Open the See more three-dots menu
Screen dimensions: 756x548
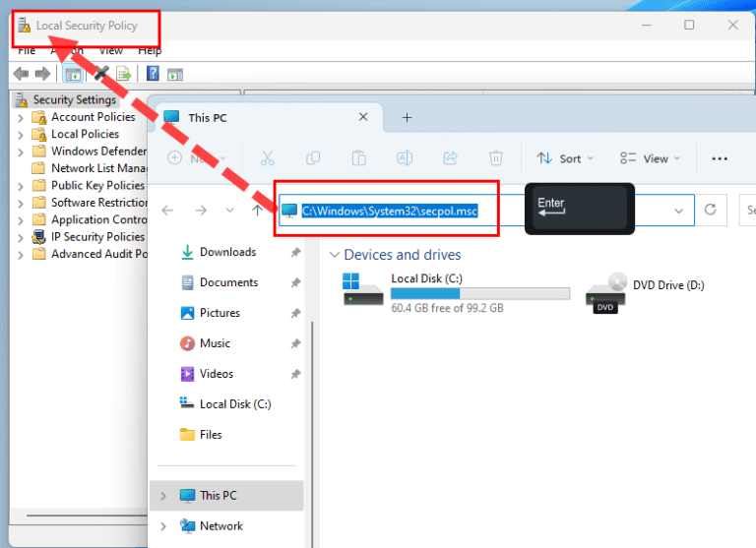(x=720, y=158)
